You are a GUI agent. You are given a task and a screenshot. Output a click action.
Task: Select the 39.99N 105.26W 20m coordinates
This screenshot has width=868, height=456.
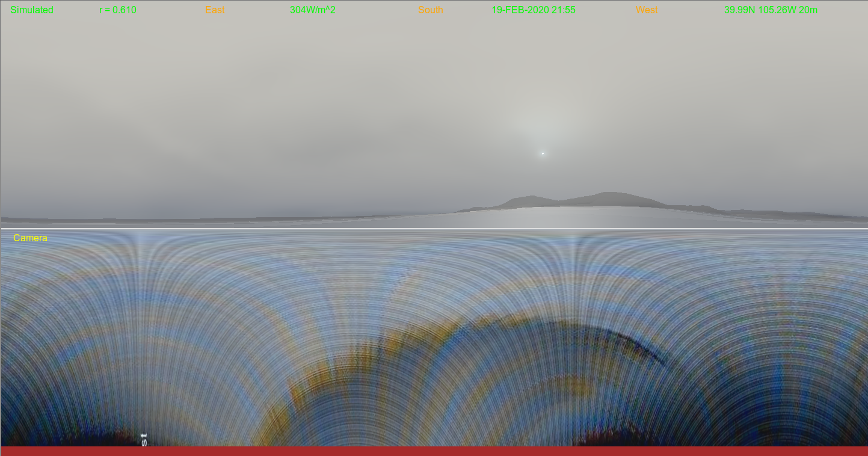[771, 10]
